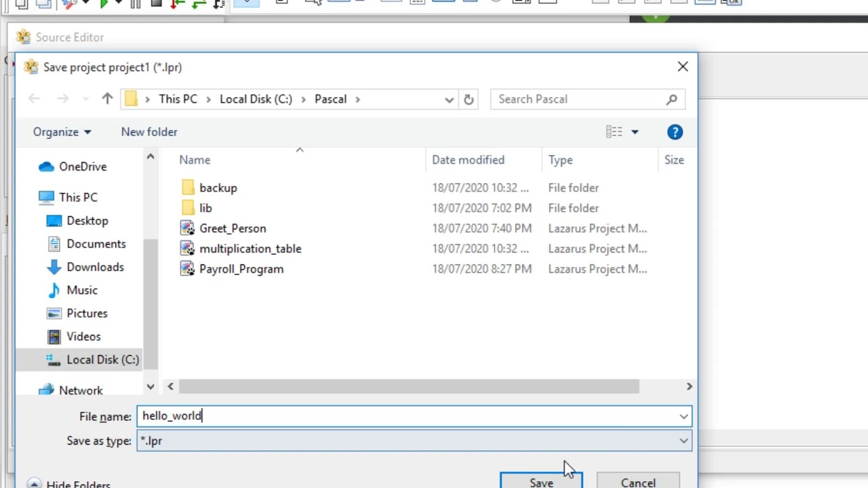Open the Organize menu
The height and width of the screenshot is (488, 868).
(62, 132)
